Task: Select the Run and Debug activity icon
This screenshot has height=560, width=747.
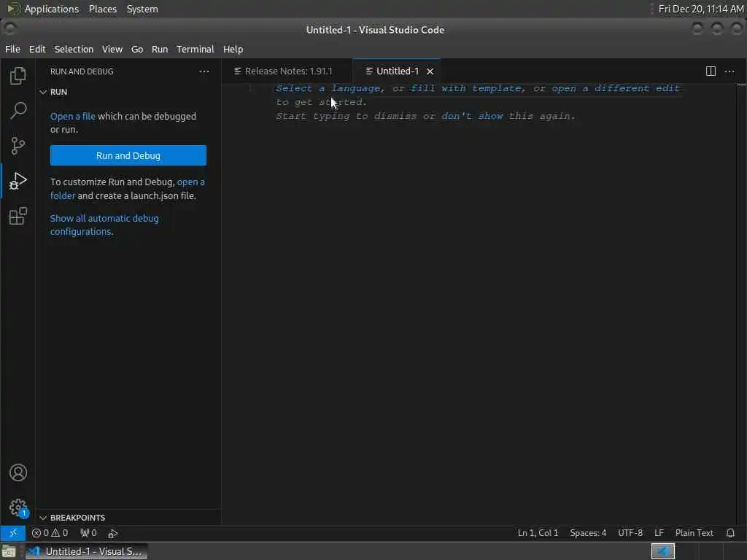Action: [18, 181]
